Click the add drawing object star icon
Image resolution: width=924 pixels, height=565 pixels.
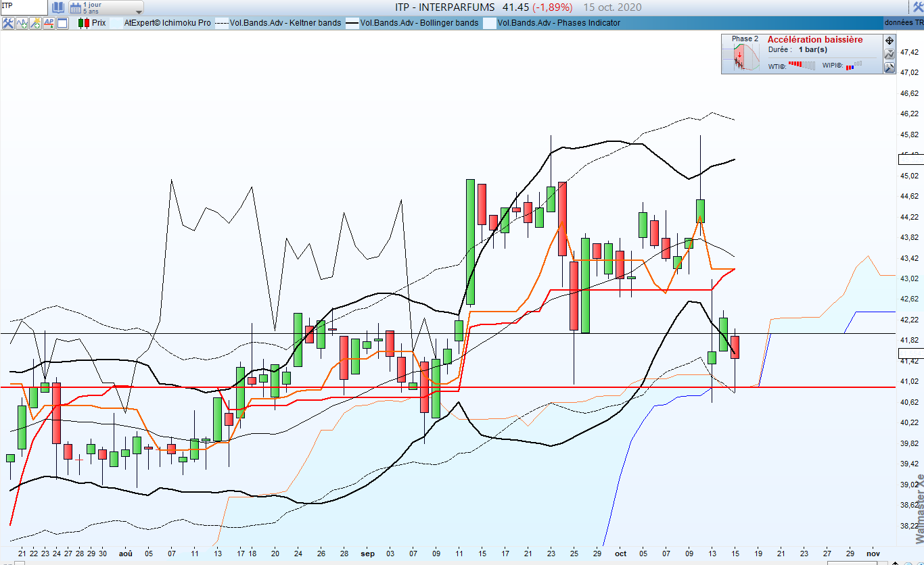tap(35, 23)
